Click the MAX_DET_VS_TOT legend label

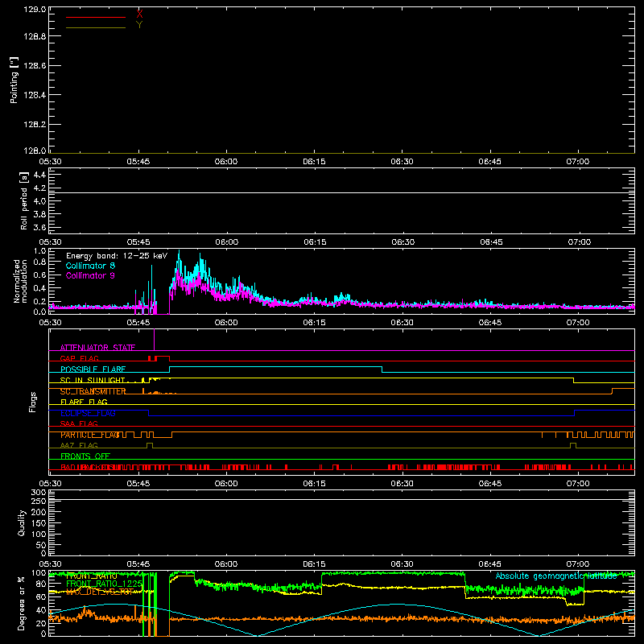(x=99, y=592)
